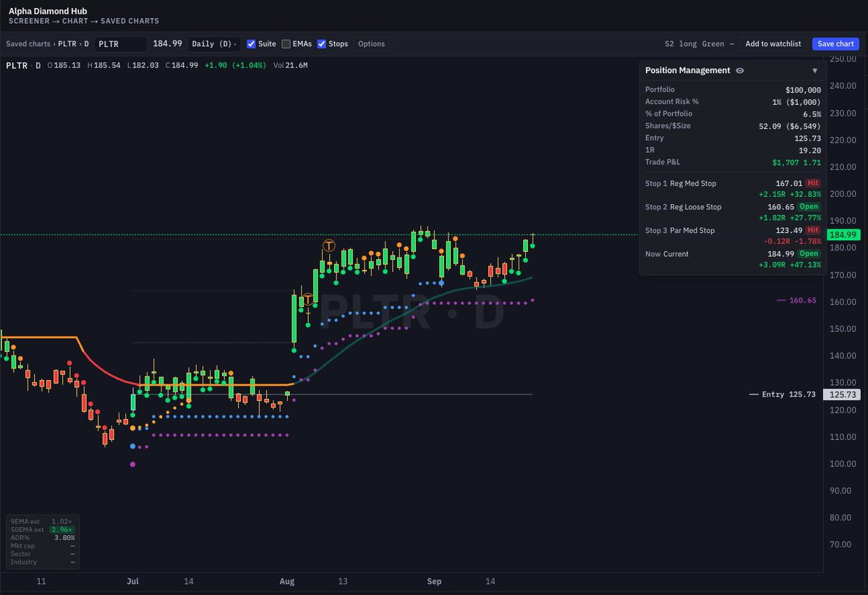Click the Aug date axis label
868x595 pixels.
coord(287,581)
